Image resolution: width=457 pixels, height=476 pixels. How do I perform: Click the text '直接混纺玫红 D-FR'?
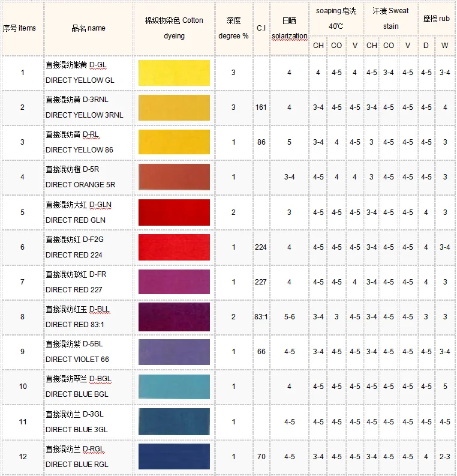(76, 274)
